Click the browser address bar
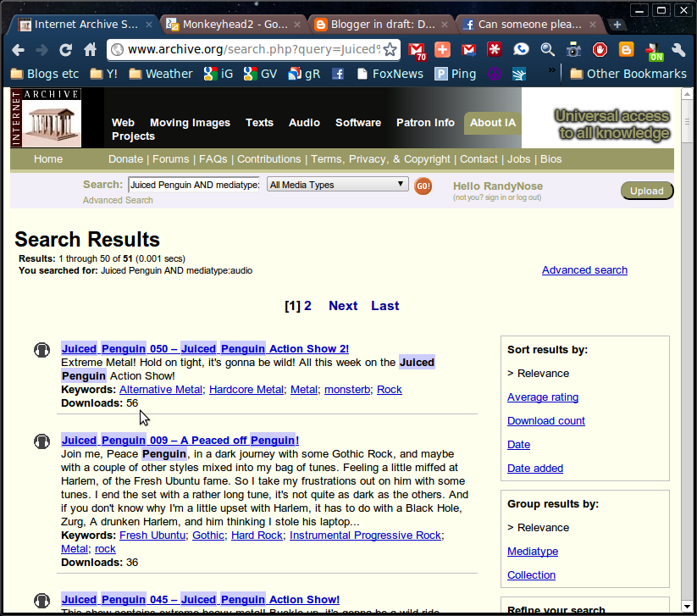 [x=253, y=49]
